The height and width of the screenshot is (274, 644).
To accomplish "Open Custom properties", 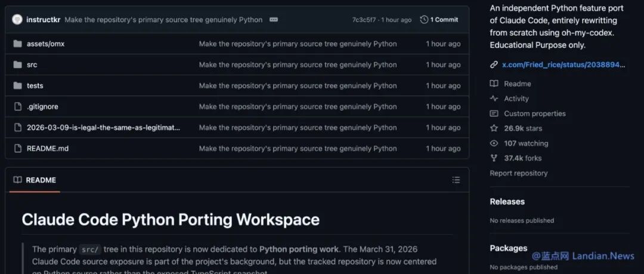I will tap(535, 113).
